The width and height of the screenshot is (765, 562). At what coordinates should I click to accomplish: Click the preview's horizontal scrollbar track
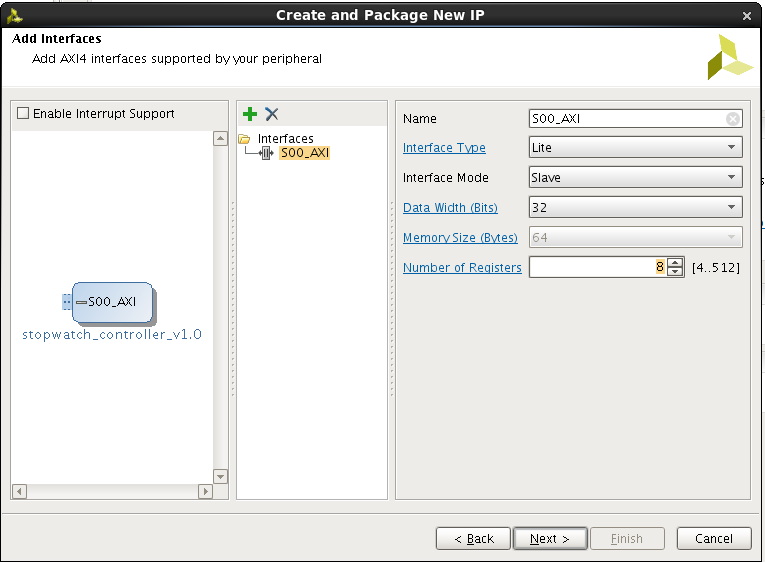112,491
